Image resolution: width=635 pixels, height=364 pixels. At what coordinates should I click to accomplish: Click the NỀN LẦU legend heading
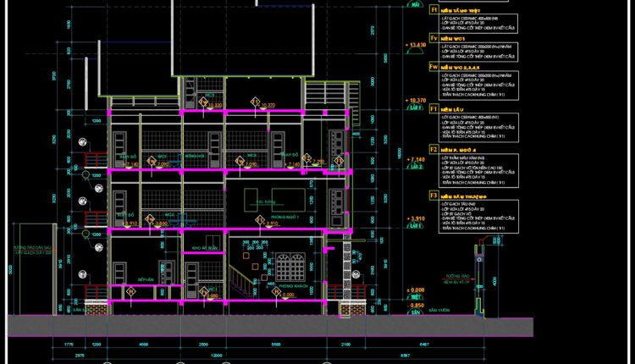click(x=452, y=110)
